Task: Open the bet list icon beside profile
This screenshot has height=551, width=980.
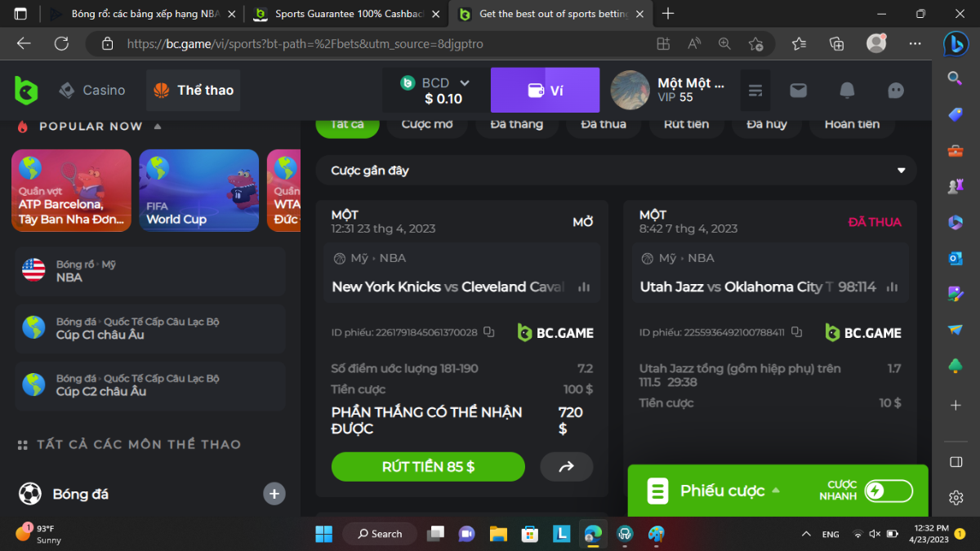Action: (x=755, y=90)
